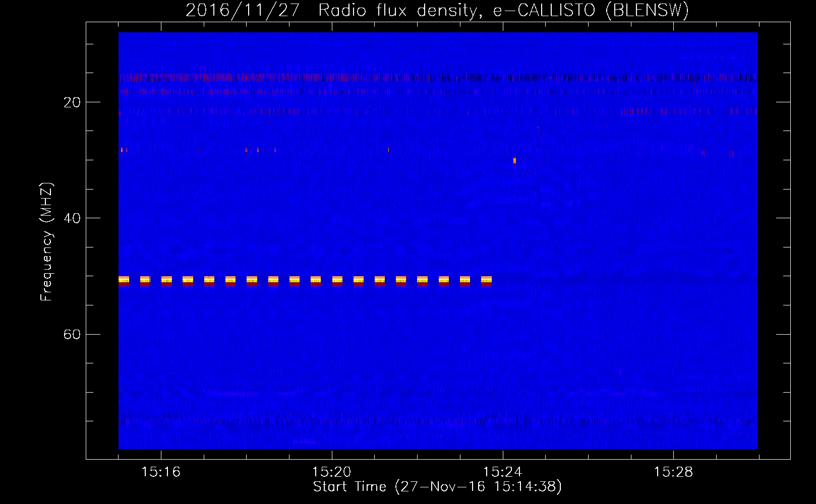Click the plot title '2016/11/27 Radio flux density'
Screen dimensions: 816x504
pos(437,10)
